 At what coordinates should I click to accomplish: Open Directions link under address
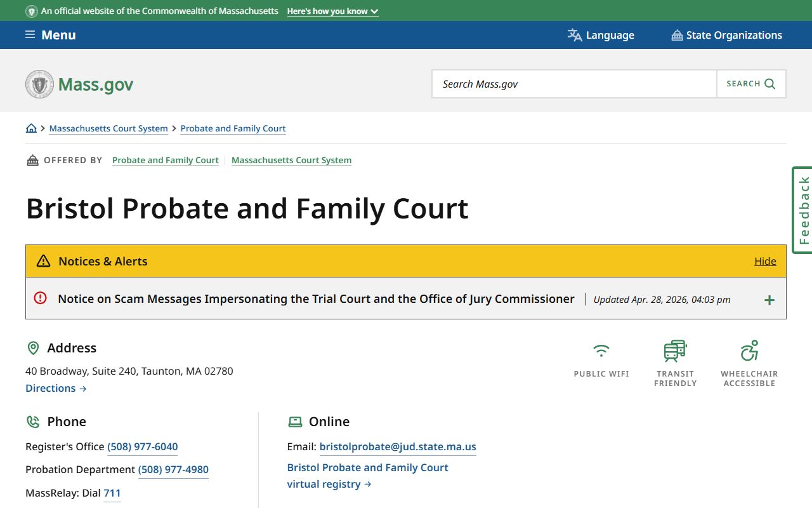(56, 388)
